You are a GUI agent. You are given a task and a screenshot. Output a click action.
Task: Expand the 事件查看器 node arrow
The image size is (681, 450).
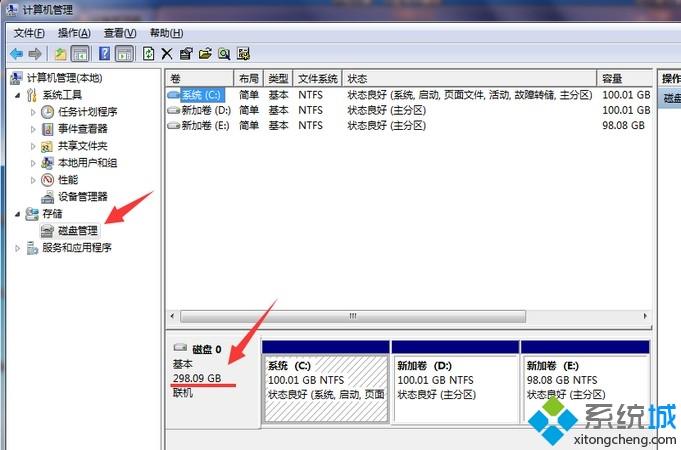point(33,129)
